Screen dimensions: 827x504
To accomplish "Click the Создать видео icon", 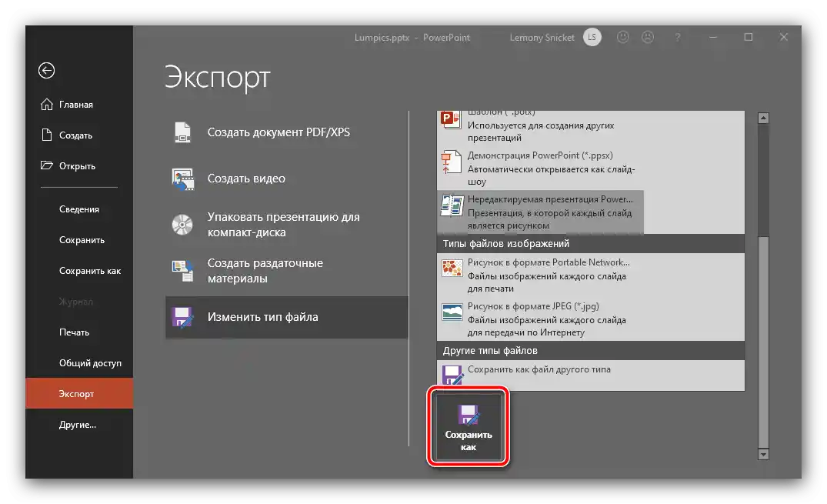I will pyautogui.click(x=182, y=179).
